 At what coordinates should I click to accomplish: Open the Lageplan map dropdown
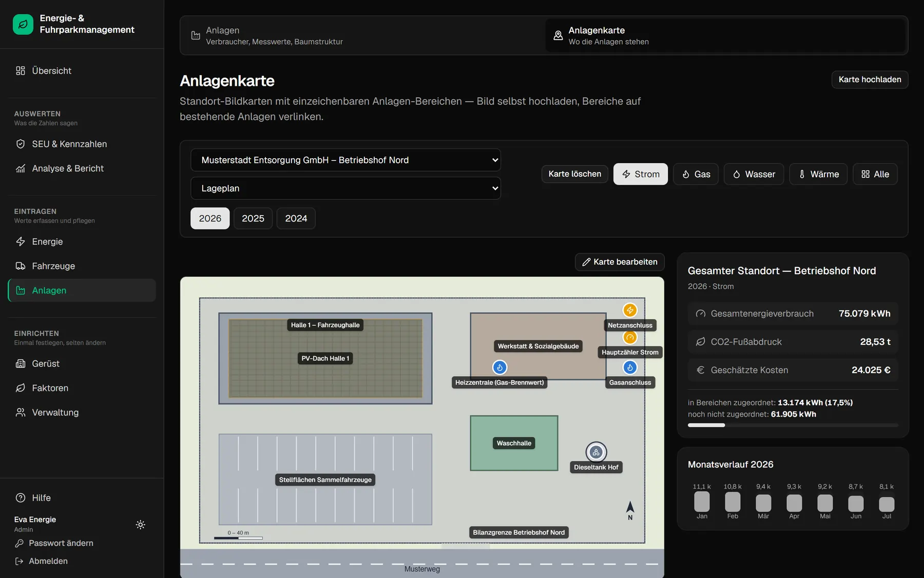(345, 188)
